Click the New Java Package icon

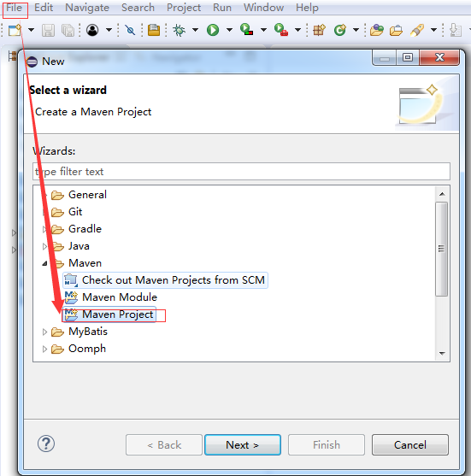coord(319,30)
